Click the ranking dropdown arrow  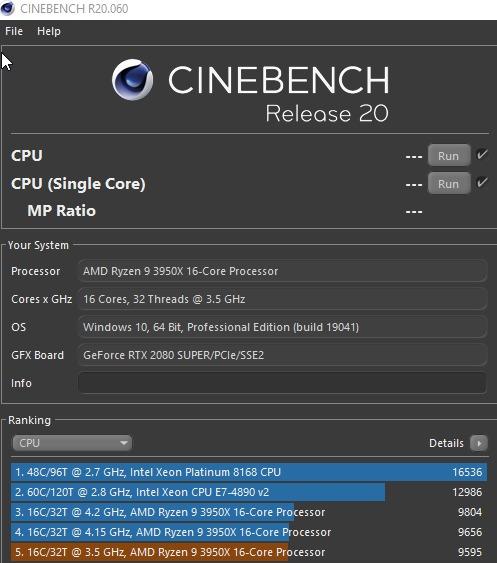124,443
